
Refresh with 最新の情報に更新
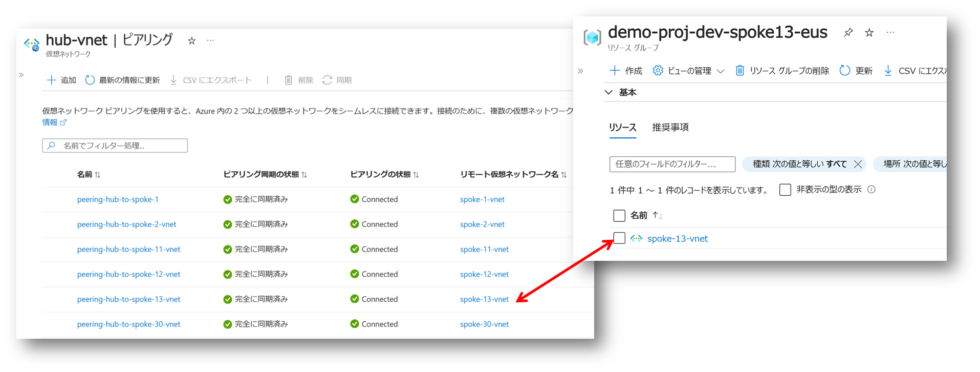(x=122, y=80)
